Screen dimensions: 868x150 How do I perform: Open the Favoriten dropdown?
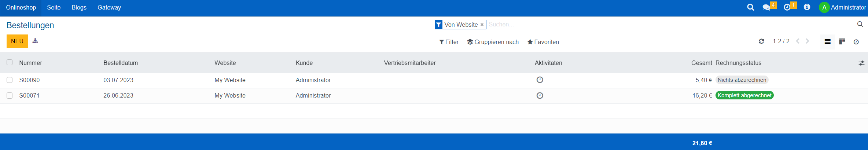pos(543,42)
